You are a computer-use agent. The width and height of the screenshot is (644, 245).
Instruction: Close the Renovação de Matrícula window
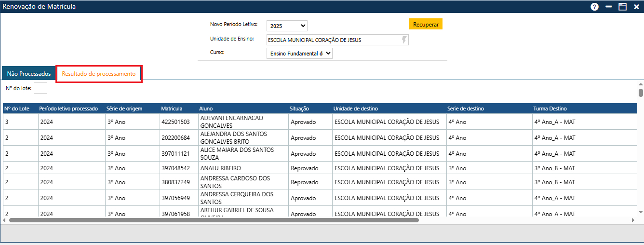636,7
